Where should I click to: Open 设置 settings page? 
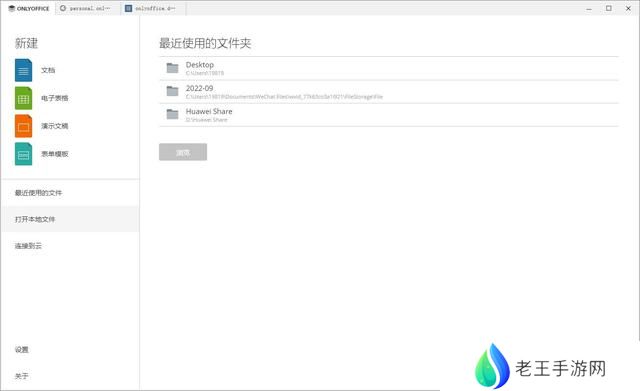pyautogui.click(x=22, y=349)
